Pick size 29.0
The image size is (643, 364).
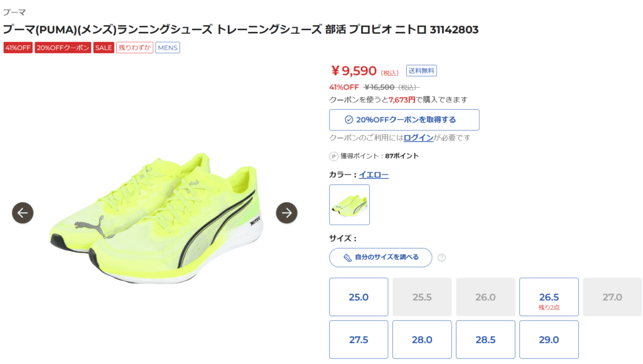tap(549, 340)
